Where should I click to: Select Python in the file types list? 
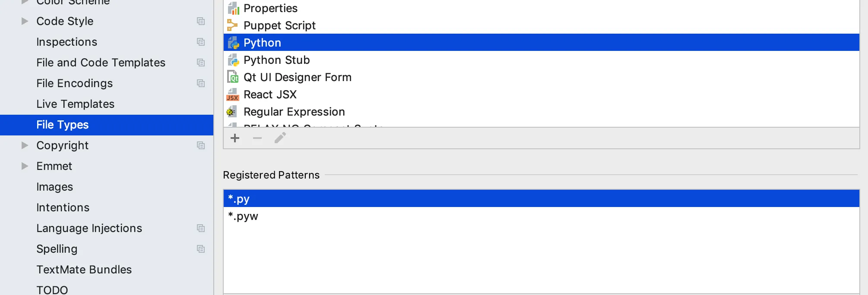click(x=262, y=43)
